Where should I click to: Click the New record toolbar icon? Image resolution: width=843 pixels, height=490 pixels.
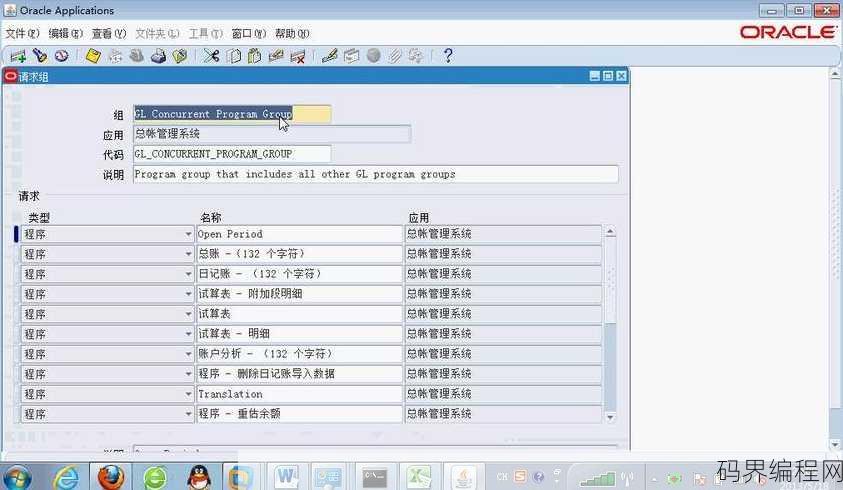pos(18,56)
